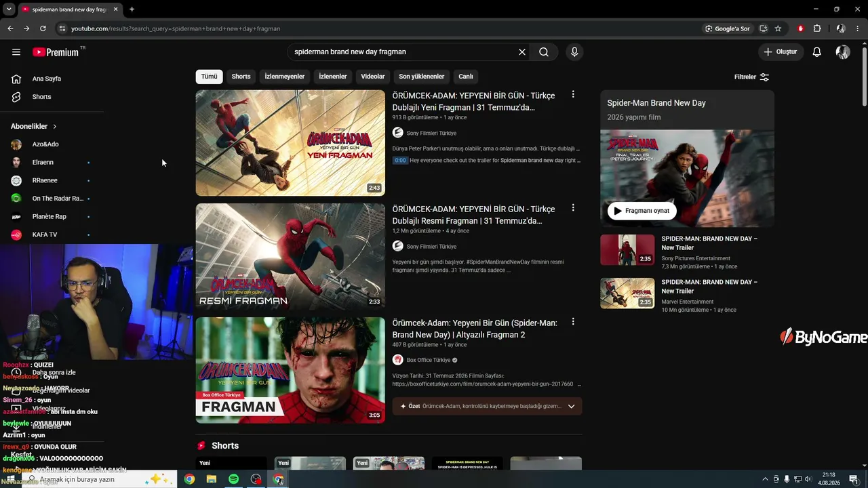
Task: Open the red hand ad blocker extension
Action: point(801,28)
